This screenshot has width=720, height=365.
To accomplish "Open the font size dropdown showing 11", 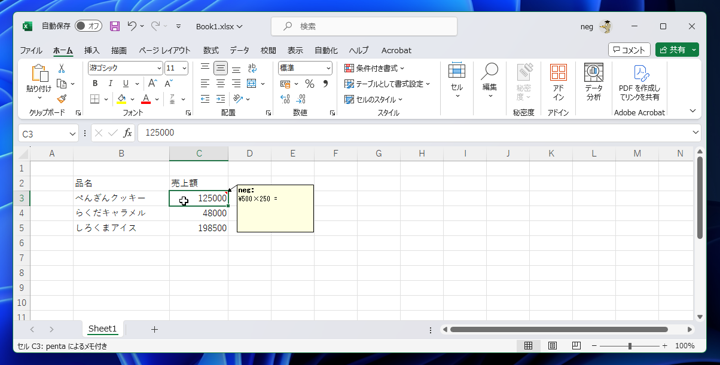I will [x=185, y=68].
